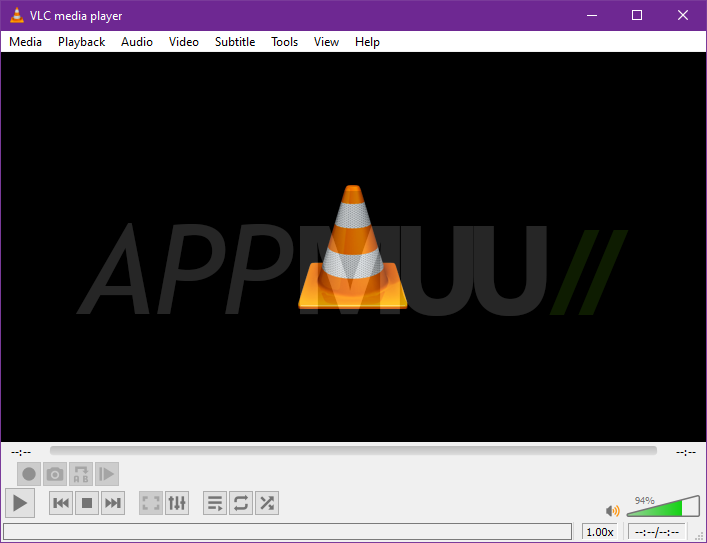The width and height of the screenshot is (707, 543).
Task: Click the Play button
Action: [x=20, y=503]
